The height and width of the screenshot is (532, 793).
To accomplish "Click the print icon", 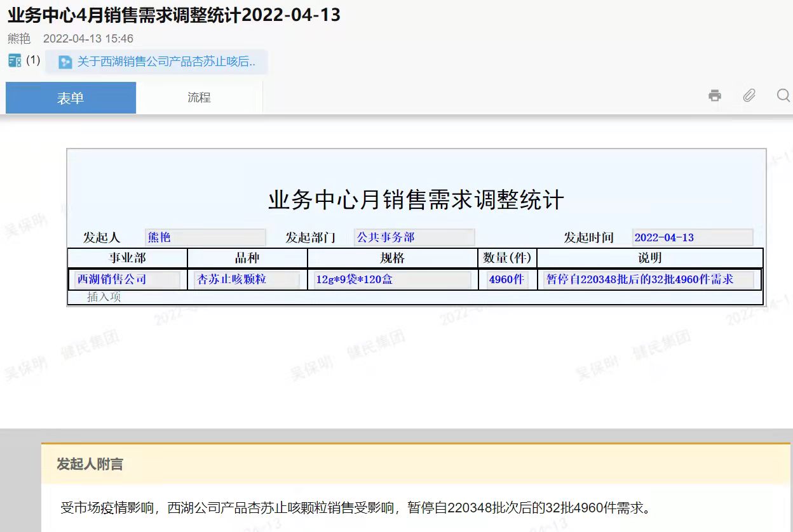I will [715, 96].
